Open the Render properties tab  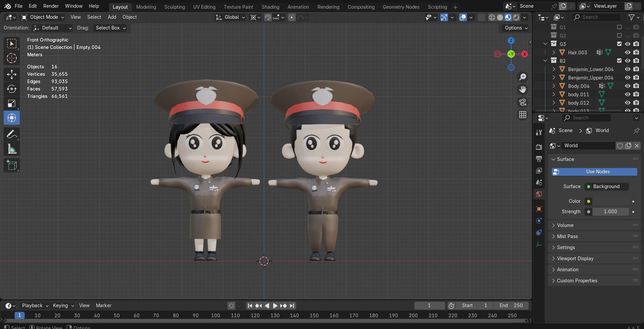click(539, 147)
